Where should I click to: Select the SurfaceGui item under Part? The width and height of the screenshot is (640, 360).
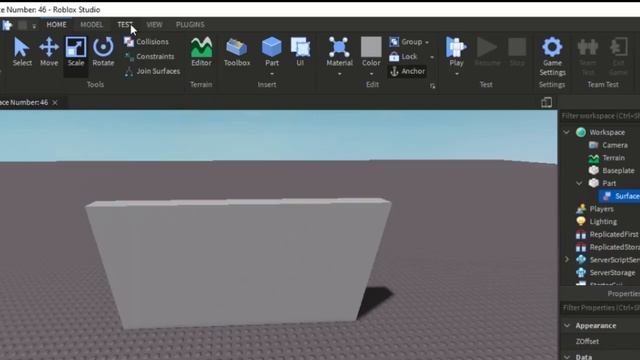(620, 196)
